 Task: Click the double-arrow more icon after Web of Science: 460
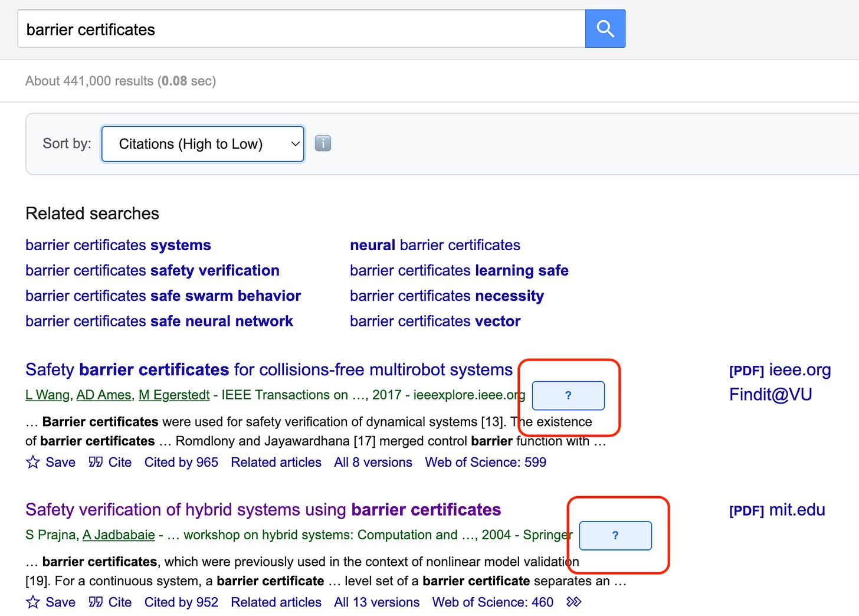574,602
